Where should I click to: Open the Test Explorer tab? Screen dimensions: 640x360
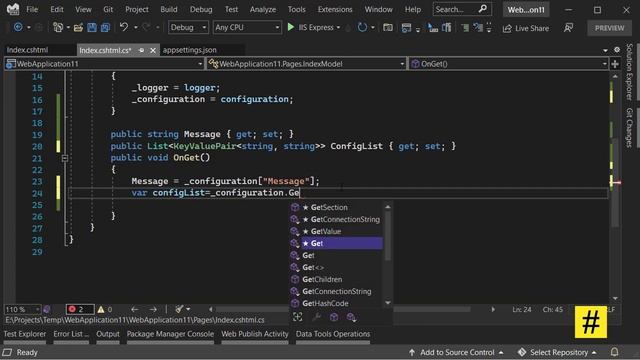click(x=25, y=334)
